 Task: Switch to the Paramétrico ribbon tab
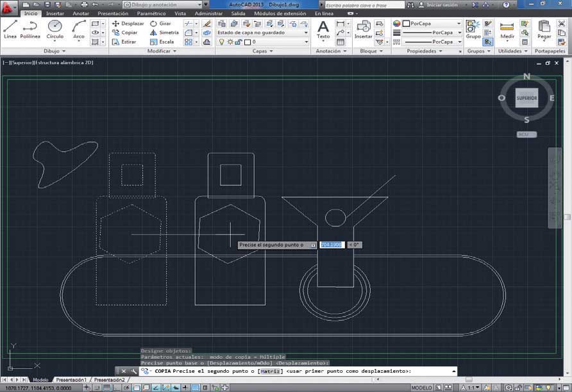point(151,13)
